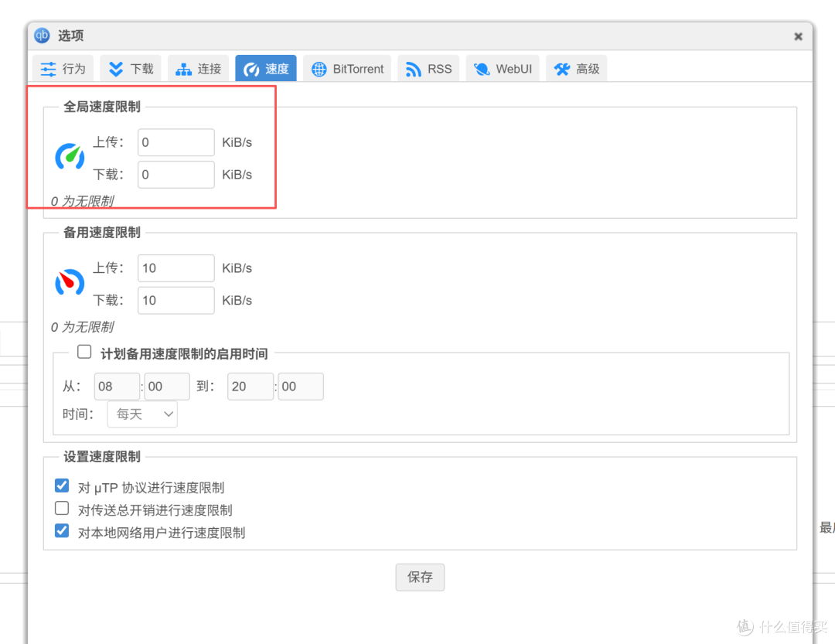Click the 备用速度限制 section heading
The image size is (835, 644).
click(x=102, y=232)
